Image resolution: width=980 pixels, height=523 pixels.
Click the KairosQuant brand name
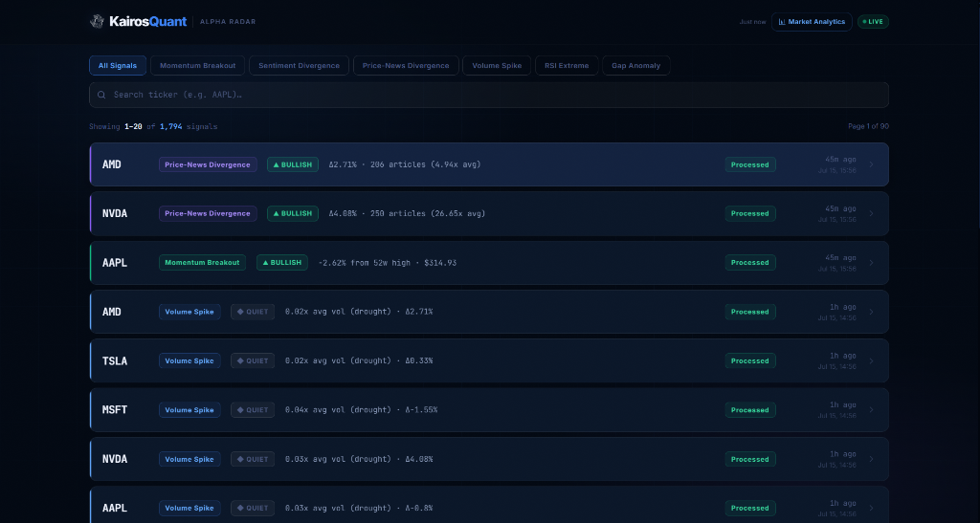147,22
